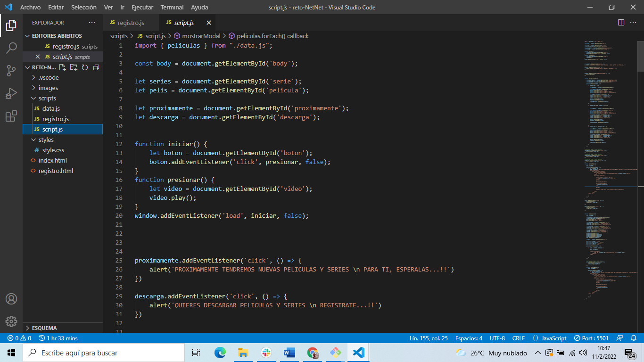The height and width of the screenshot is (362, 644).
Task: Open the Archivo menu
Action: pos(30,7)
